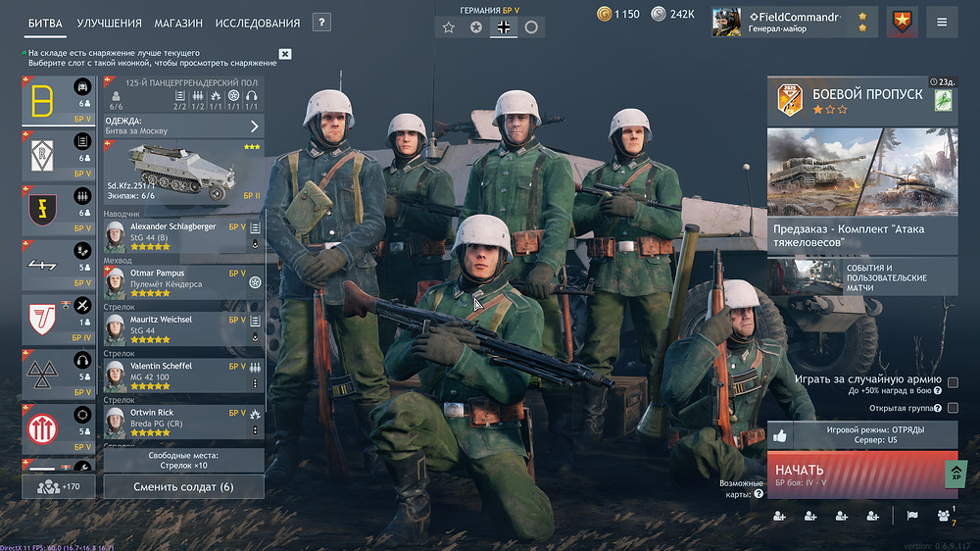
Task: Click the question mark help icon
Action: (x=321, y=23)
